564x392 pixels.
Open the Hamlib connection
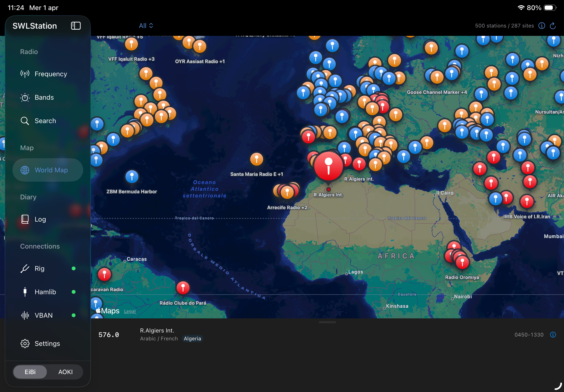point(45,292)
